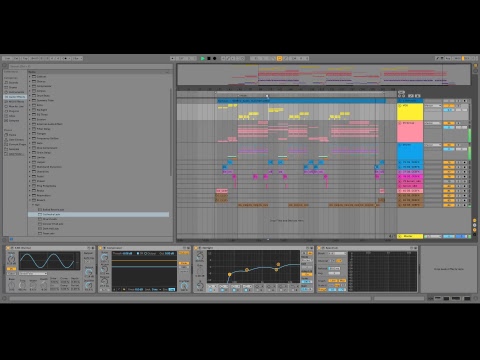Collapse the expanded Reverb folder triangle
Image resolution: width=480 pixels, height=360 pixels.
[30, 200]
